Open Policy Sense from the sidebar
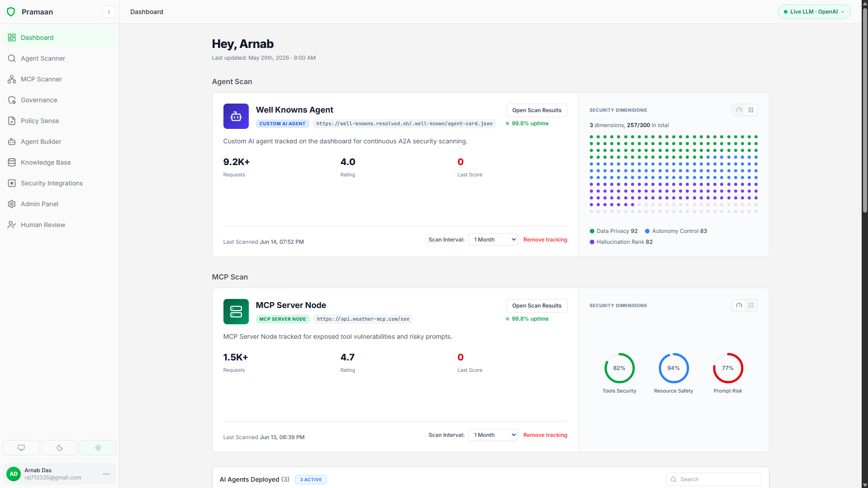This screenshot has height=488, width=868. click(x=59, y=121)
